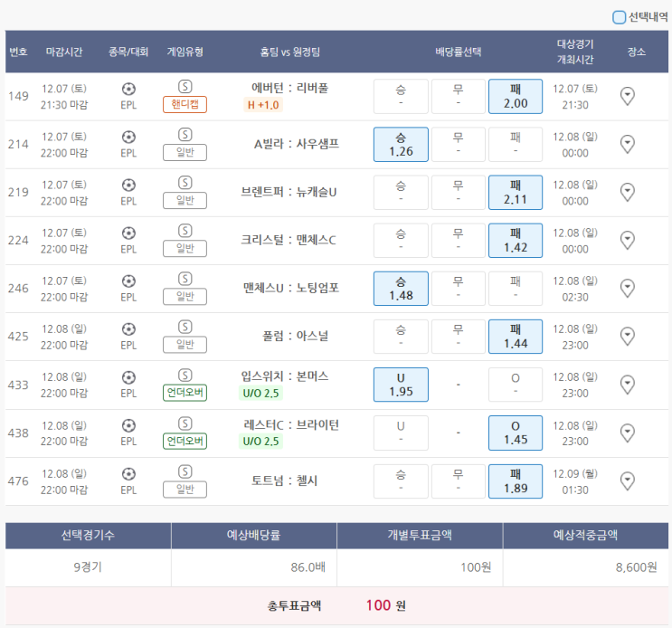This screenshot has width=672, height=628.
Task: Click the 일반 tag in row 214
Action: (185, 152)
